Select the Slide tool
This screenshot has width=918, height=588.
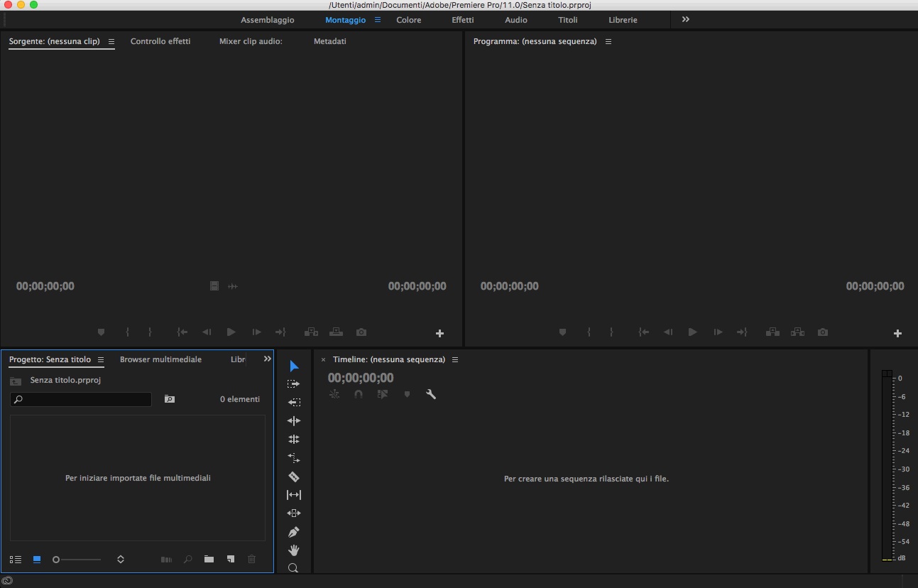click(x=294, y=513)
